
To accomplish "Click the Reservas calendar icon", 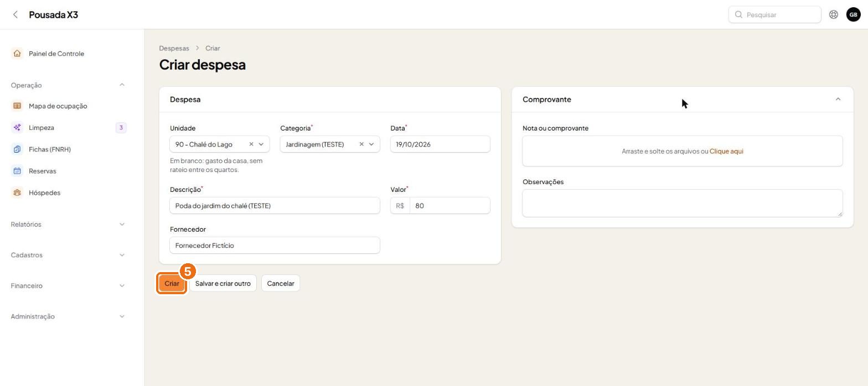I will tap(17, 171).
